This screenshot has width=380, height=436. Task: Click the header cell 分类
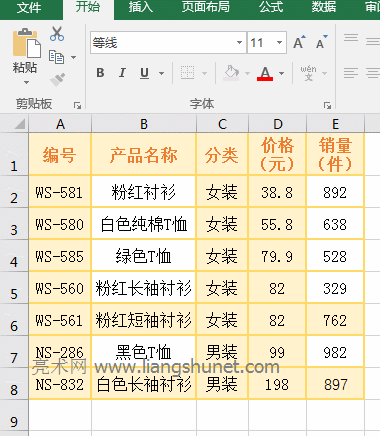(x=222, y=154)
